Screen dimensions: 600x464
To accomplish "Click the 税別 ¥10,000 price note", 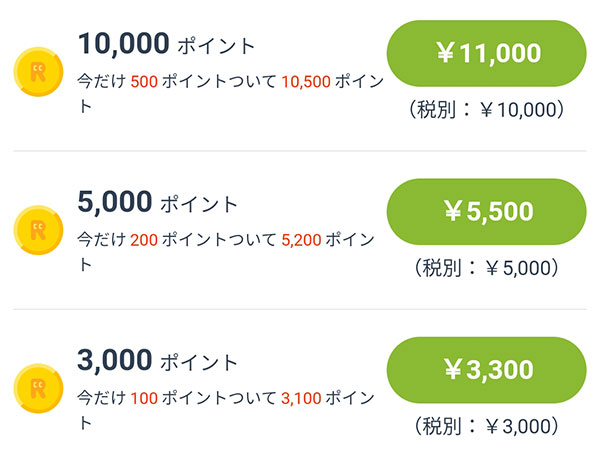I will [x=486, y=110].
